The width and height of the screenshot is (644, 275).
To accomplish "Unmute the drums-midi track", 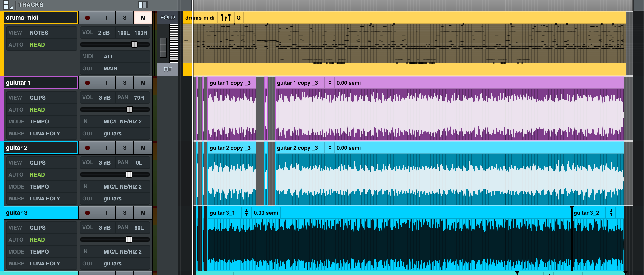I will coord(143,18).
